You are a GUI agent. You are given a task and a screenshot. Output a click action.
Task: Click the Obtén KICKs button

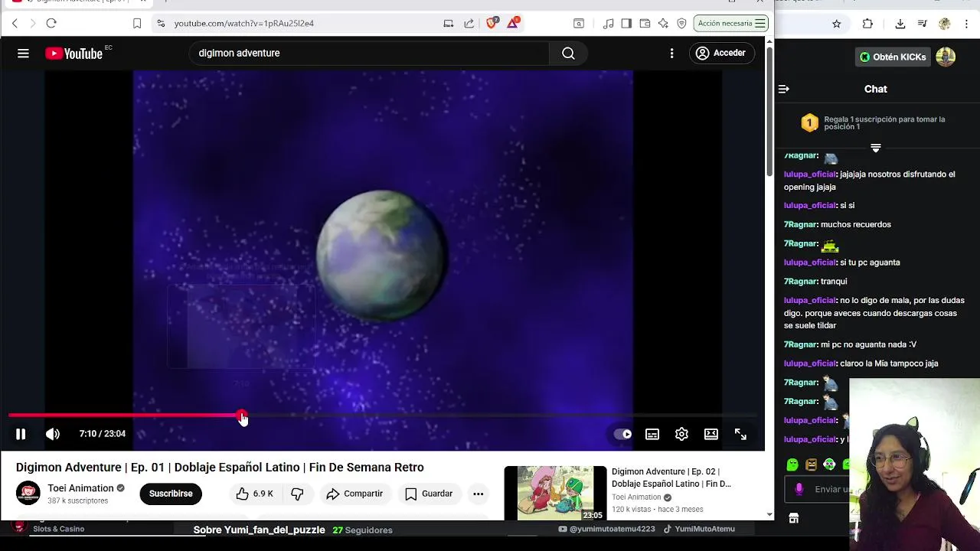point(893,57)
